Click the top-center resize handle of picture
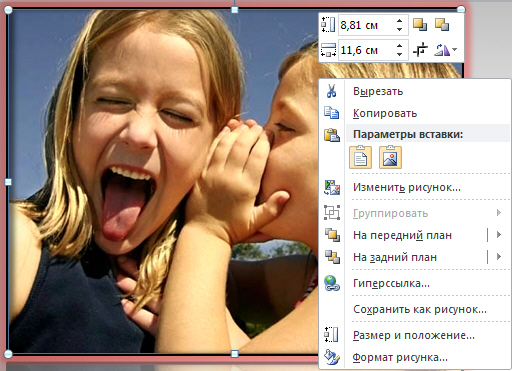This screenshot has height=371, width=512. (x=235, y=10)
